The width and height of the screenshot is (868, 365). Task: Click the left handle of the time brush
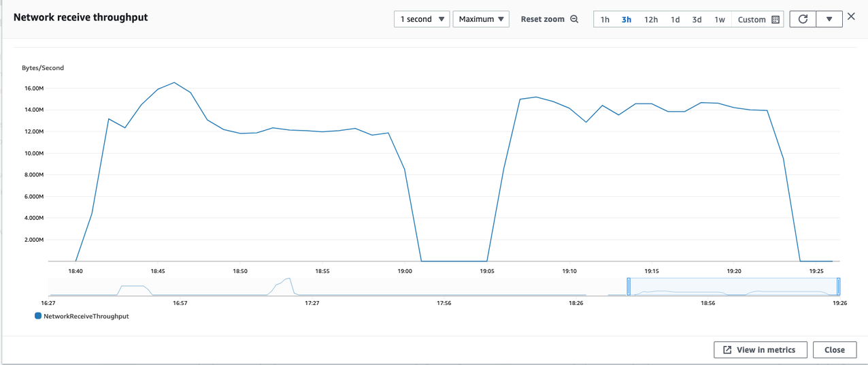coord(629,286)
